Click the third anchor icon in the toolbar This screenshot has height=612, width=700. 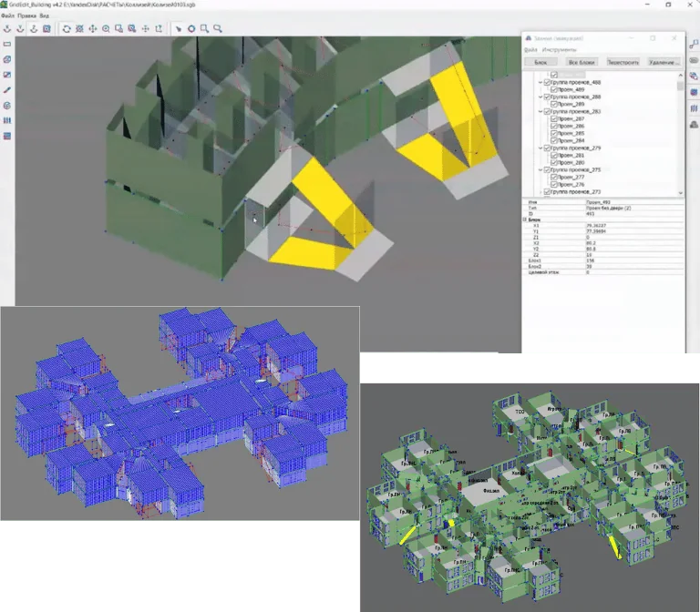(34, 28)
